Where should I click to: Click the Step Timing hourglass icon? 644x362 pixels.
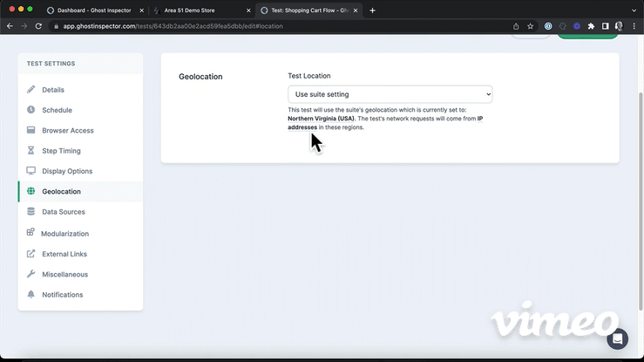[x=31, y=150]
